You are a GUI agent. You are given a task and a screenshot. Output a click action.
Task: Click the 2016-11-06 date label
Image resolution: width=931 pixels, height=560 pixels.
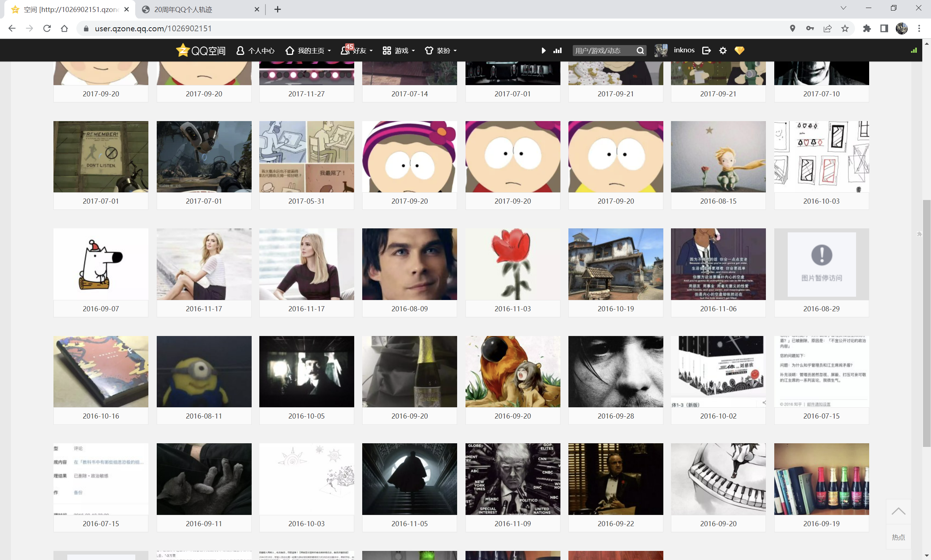tap(718, 309)
